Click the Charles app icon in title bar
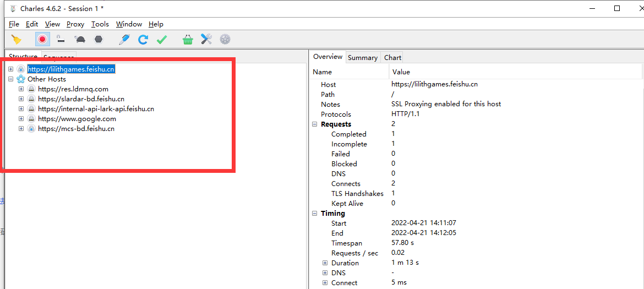 [13, 8]
